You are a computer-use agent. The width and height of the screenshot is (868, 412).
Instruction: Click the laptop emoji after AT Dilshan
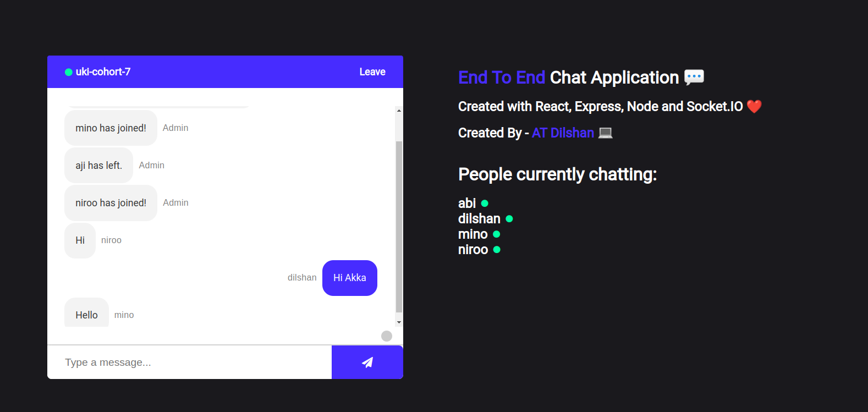[605, 133]
